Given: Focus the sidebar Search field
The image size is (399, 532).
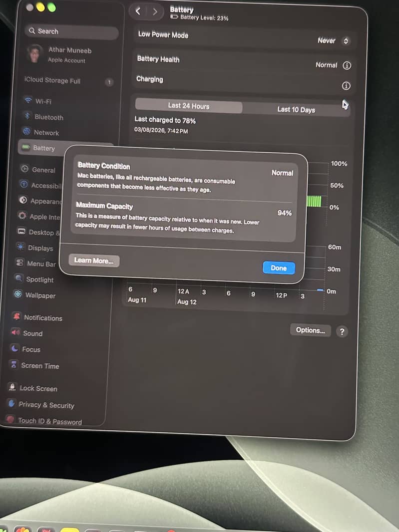Looking at the screenshot, I should tap(71, 31).
